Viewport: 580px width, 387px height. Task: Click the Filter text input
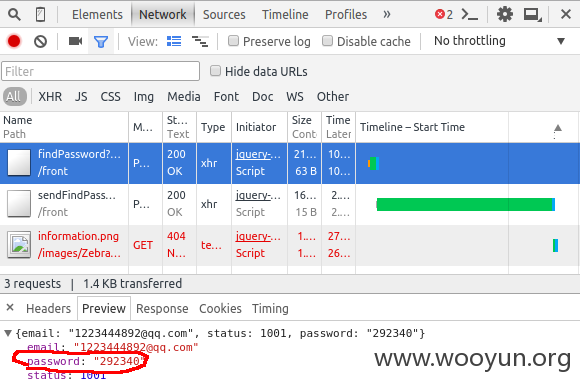(101, 71)
